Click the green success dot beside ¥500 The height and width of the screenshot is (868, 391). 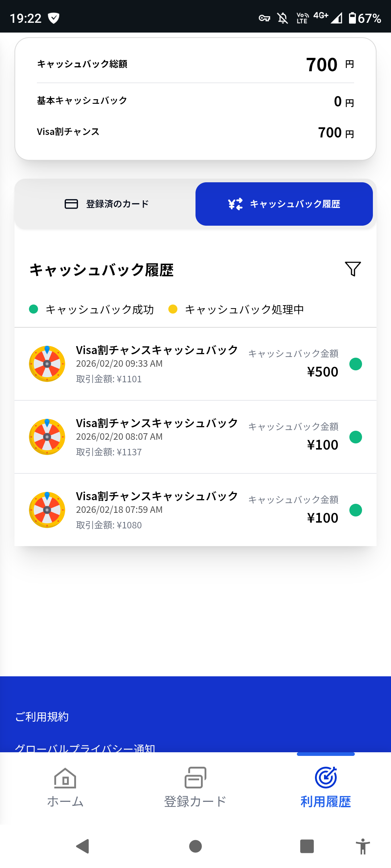pyautogui.click(x=356, y=364)
